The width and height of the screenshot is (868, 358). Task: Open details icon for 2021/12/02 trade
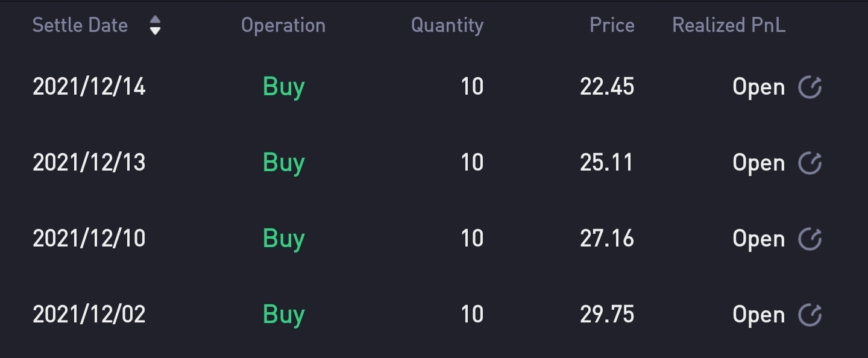point(810,315)
